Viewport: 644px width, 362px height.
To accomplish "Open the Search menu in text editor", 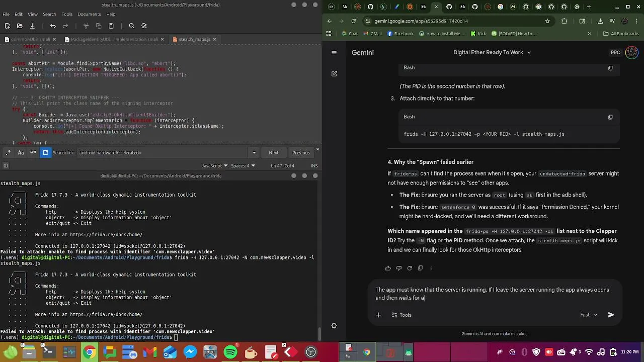I will pyautogui.click(x=49, y=14).
